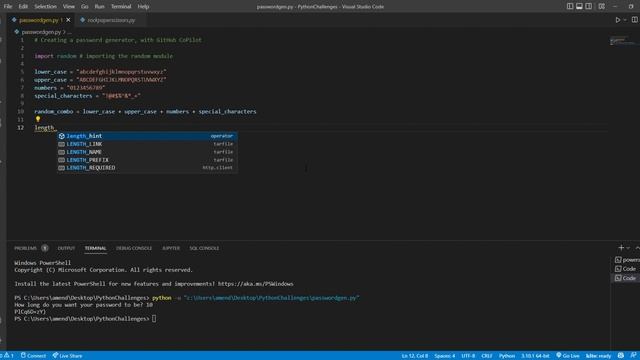Select length_hint autocomplete suggestion
The height and width of the screenshot is (360, 640).
coord(147,136)
